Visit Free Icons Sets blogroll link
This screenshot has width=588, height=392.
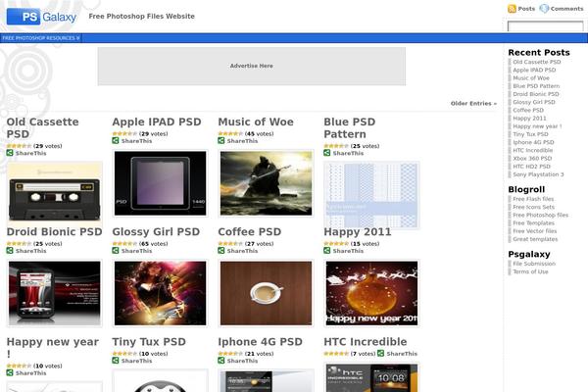click(x=534, y=207)
